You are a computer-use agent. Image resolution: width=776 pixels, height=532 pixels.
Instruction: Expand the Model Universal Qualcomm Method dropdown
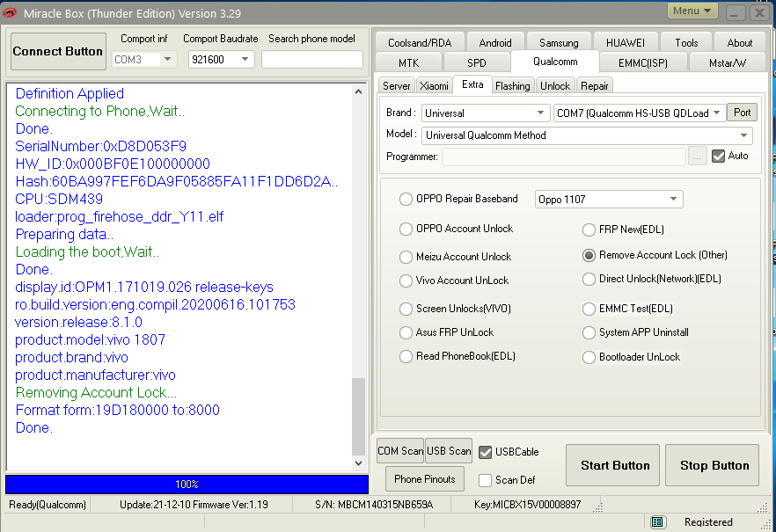tap(743, 135)
